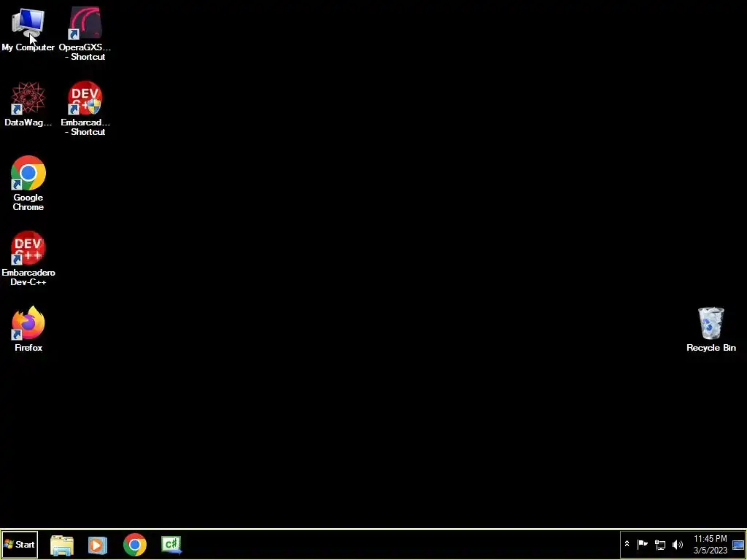Open the volume speaker tray icon

pyautogui.click(x=678, y=544)
